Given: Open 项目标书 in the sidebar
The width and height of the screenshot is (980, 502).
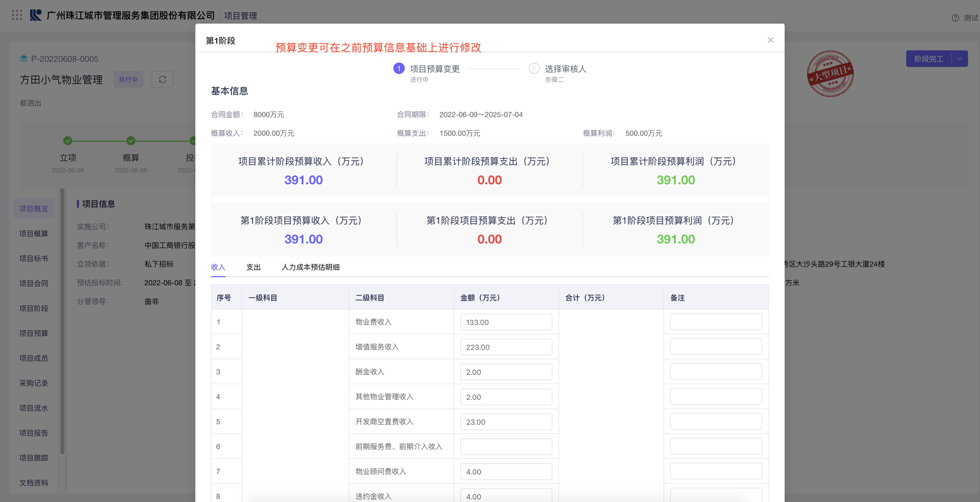Looking at the screenshot, I should pos(34,258).
